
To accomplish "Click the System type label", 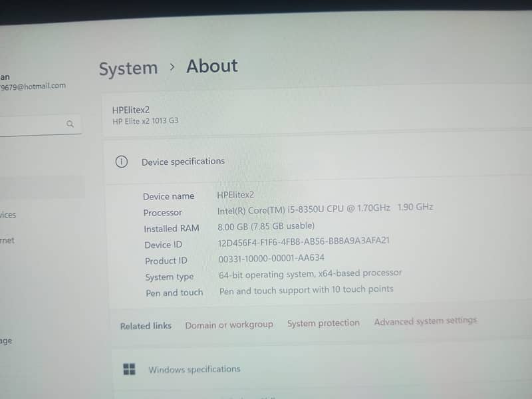I will point(170,277).
